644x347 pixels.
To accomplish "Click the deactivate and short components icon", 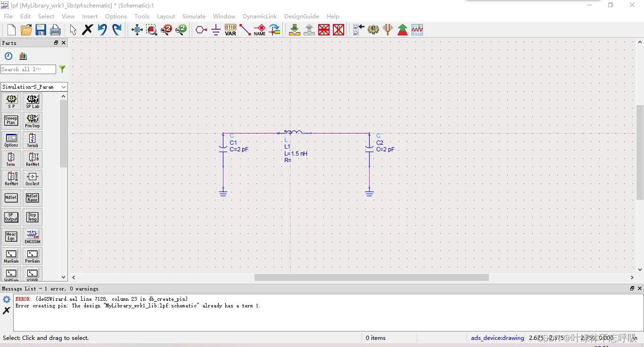I will point(339,30).
